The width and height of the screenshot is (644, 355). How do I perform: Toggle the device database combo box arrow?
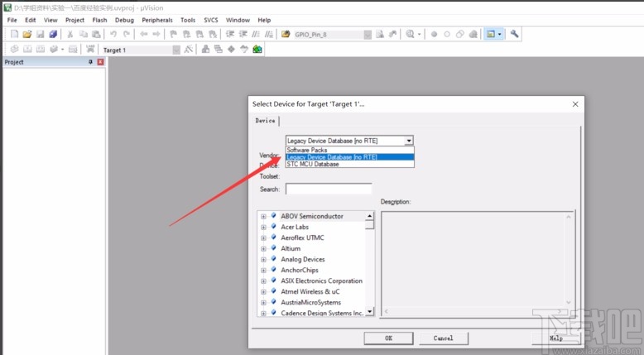[x=409, y=141]
